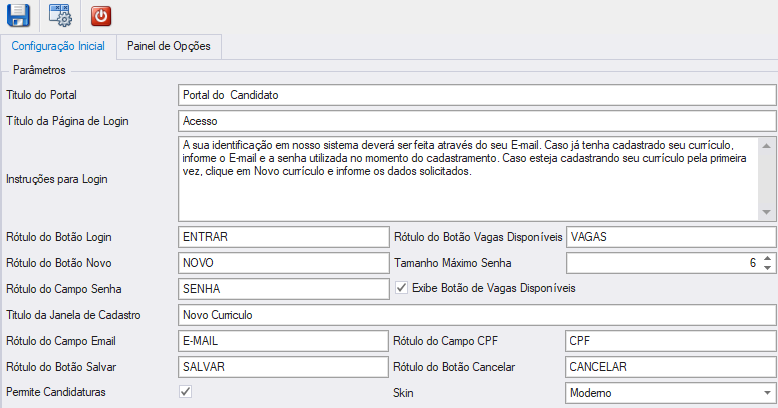The height and width of the screenshot is (408, 778).
Task: Select the Configuração Inicial tab
Action: click(58, 46)
